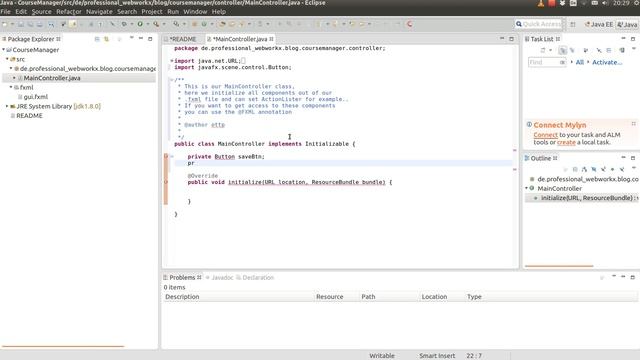Click the Task List panel icon

click(x=527, y=39)
